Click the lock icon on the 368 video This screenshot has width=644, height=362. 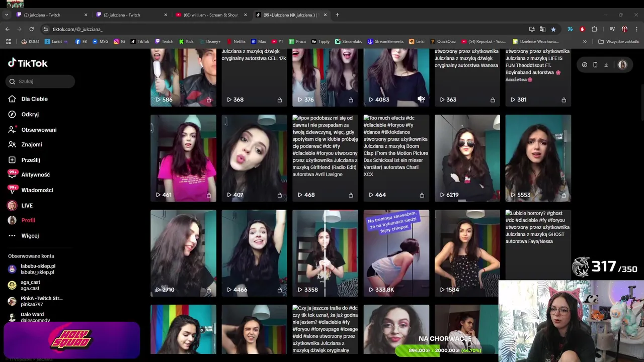[280, 100]
